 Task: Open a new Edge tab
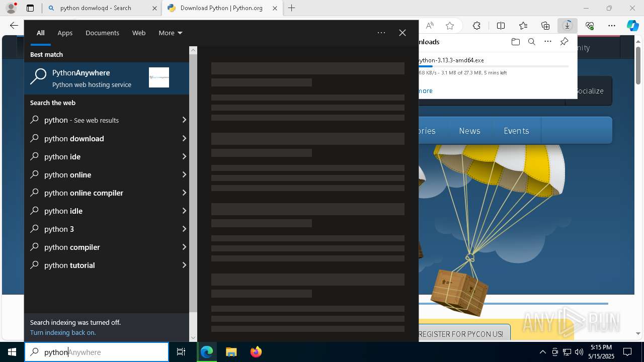tap(291, 8)
